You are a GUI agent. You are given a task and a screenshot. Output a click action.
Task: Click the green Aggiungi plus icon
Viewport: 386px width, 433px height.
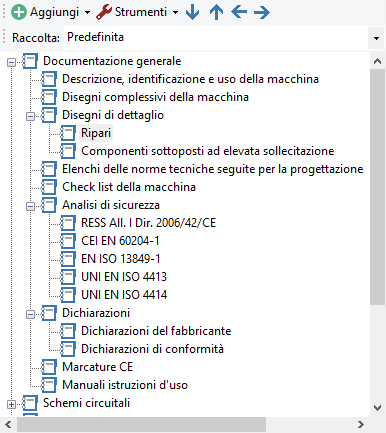point(19,12)
